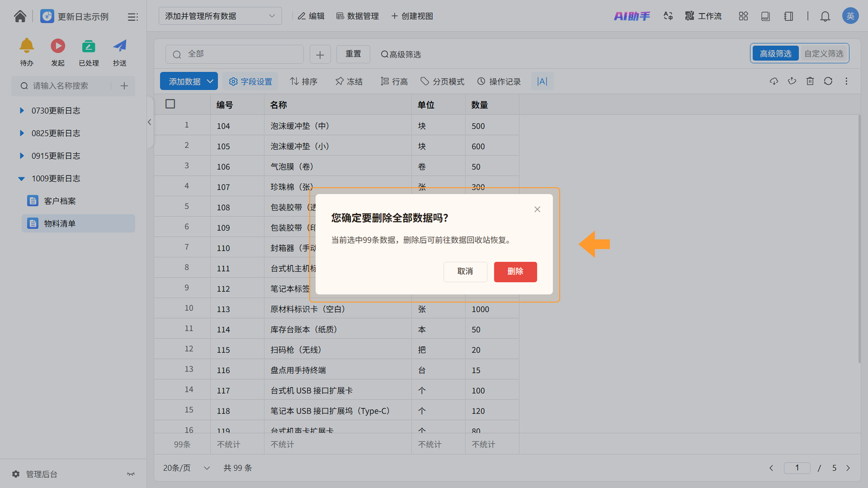Viewport: 868px width, 488px height.
Task: Toggle the select-all header checkbox
Action: [170, 104]
